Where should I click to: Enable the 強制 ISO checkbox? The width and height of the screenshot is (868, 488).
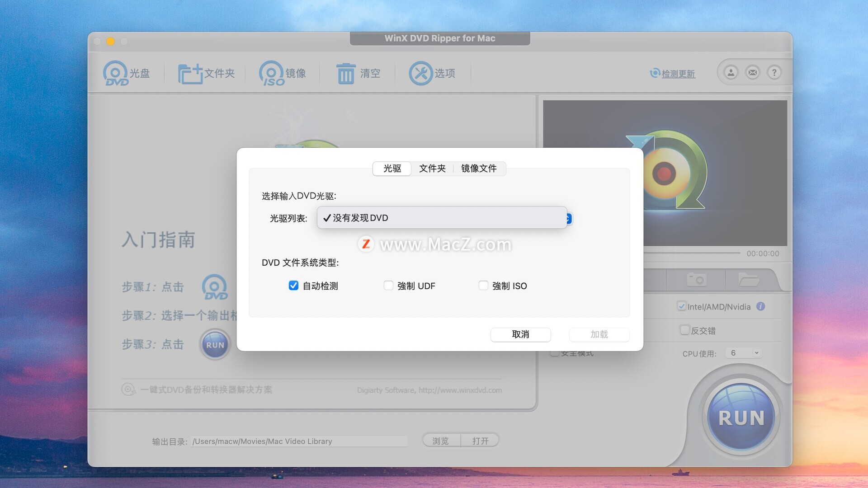pyautogui.click(x=483, y=286)
